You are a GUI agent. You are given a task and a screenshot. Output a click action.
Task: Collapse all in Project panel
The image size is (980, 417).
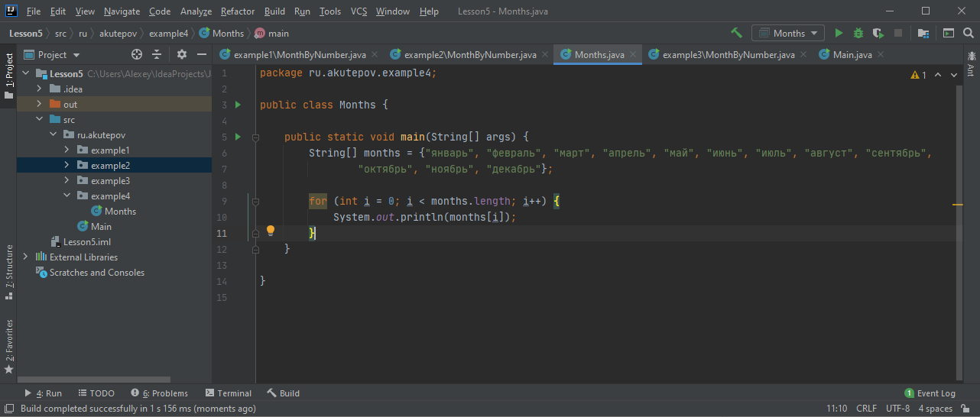click(157, 54)
